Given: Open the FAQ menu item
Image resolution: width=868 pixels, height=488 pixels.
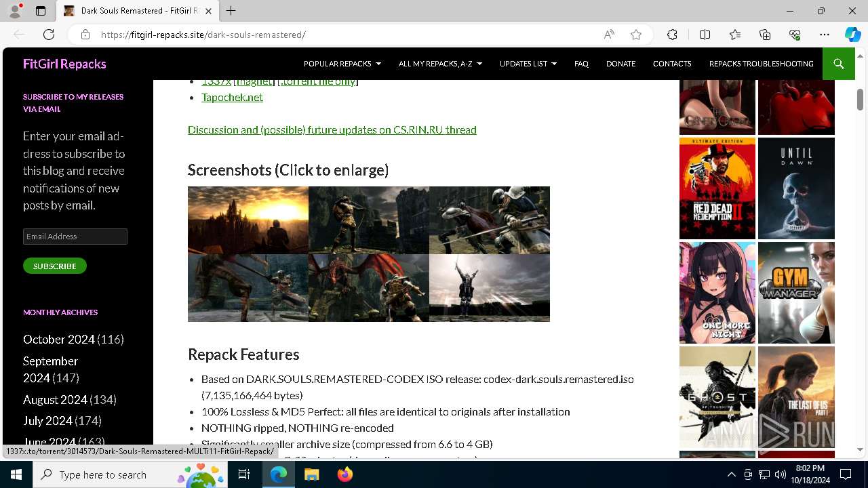Looking at the screenshot, I should click(581, 64).
